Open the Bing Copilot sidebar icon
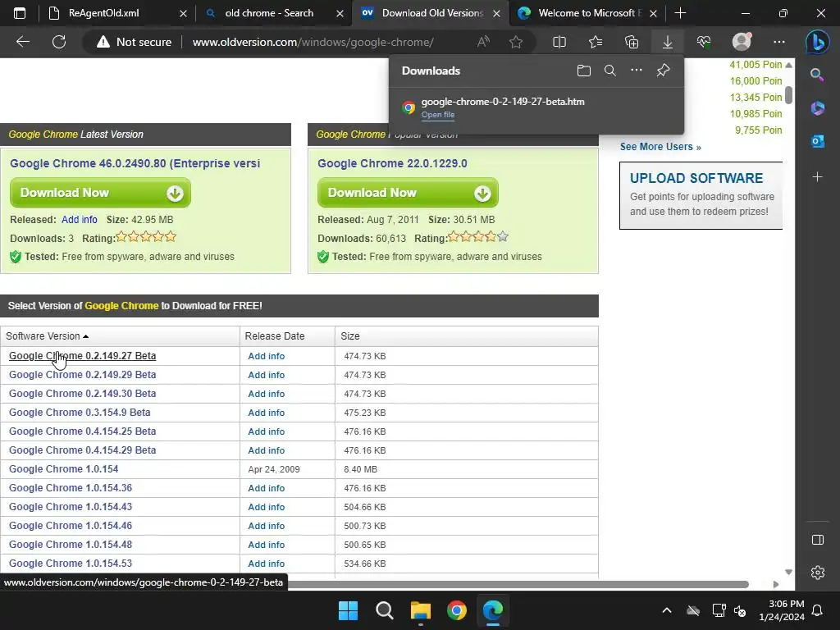This screenshot has height=630, width=840. (x=818, y=42)
